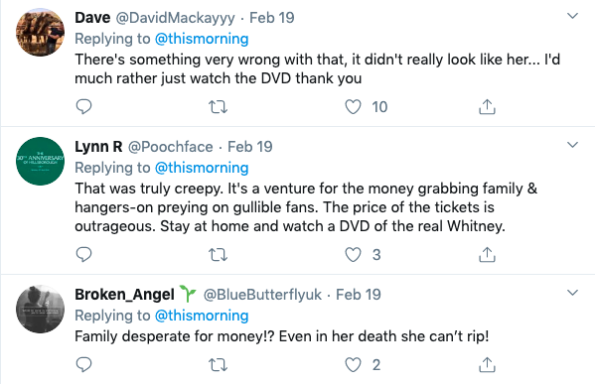View Lynn R's green avatar
The height and width of the screenshot is (384, 595).
(40, 161)
